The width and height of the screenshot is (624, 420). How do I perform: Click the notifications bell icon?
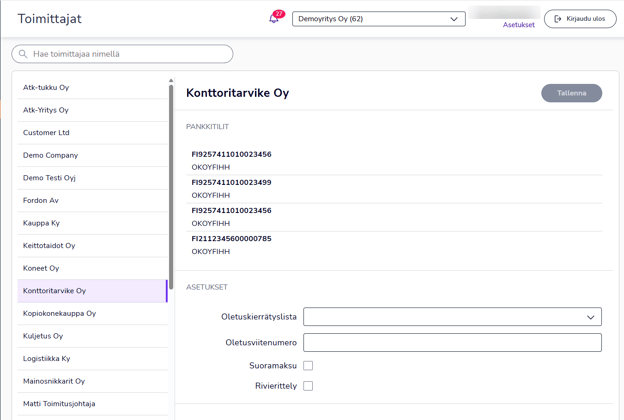click(274, 19)
